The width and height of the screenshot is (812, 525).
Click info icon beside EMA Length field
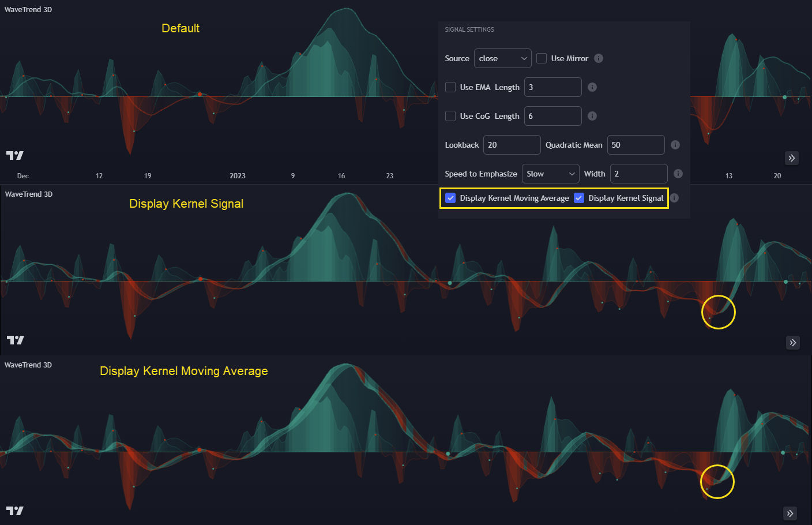[x=592, y=87]
